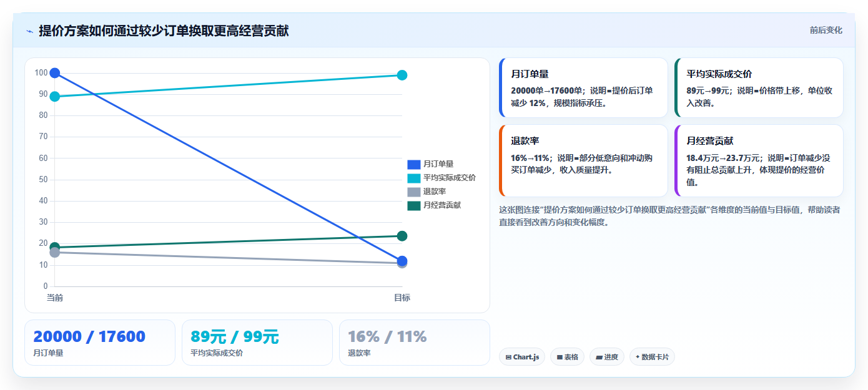Click the 平均实际成交价 point at 当前

coord(54,96)
